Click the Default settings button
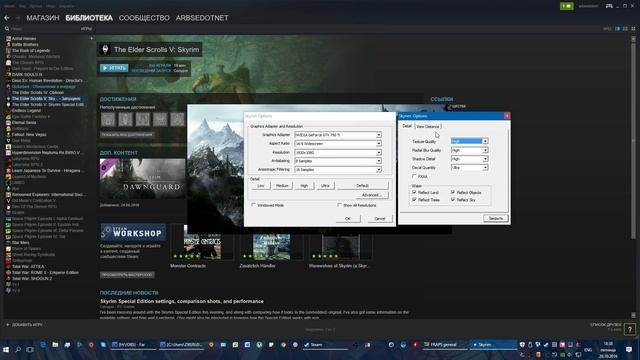The image size is (640, 360). pyautogui.click(x=362, y=186)
